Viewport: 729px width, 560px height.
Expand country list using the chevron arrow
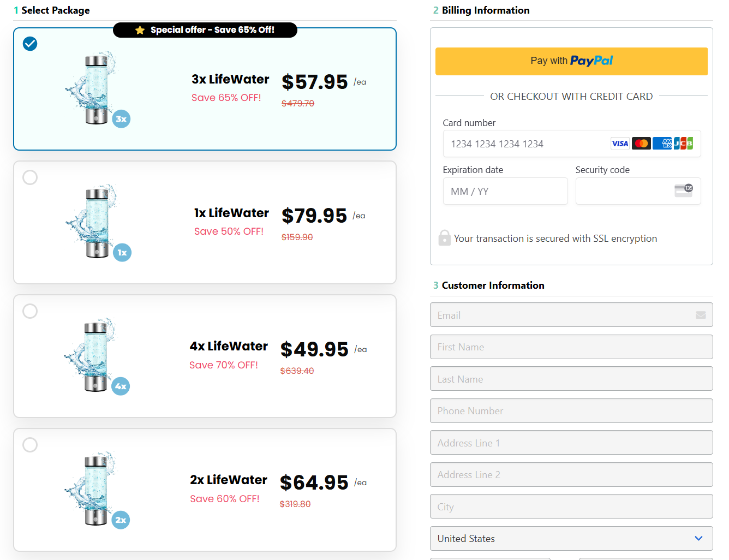point(698,539)
